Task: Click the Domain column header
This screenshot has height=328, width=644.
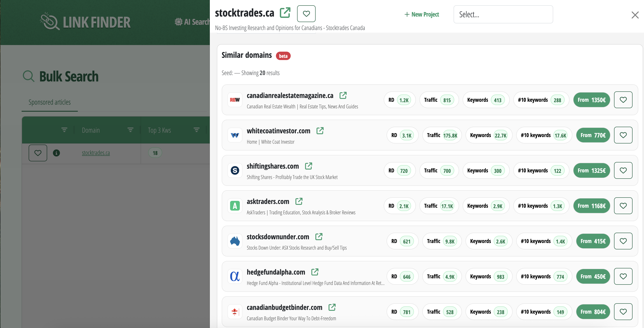Action: pyautogui.click(x=91, y=130)
